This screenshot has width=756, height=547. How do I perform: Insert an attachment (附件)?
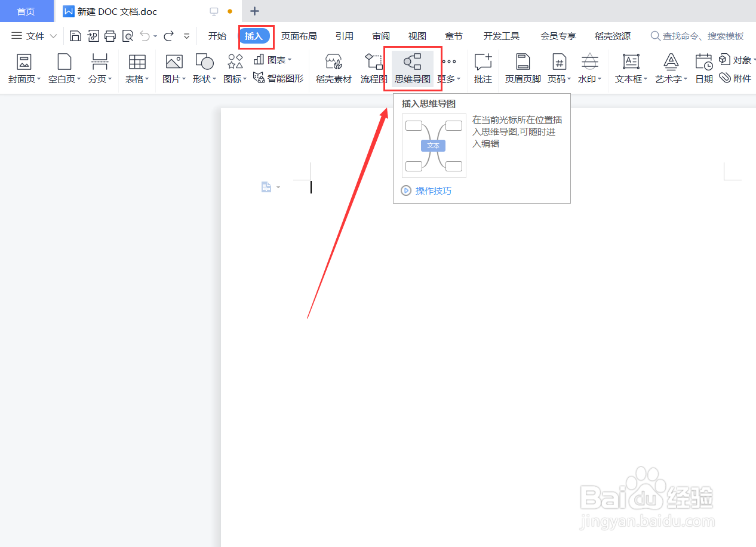click(x=735, y=78)
